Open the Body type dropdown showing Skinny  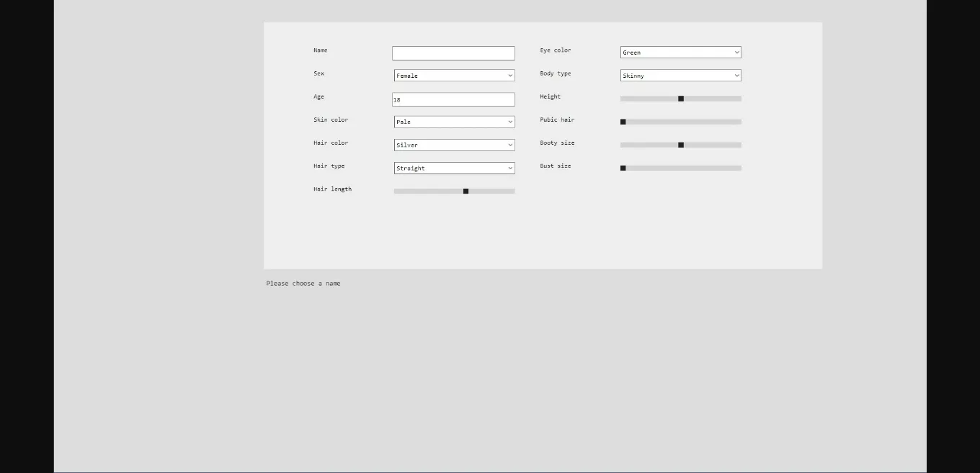pos(680,75)
